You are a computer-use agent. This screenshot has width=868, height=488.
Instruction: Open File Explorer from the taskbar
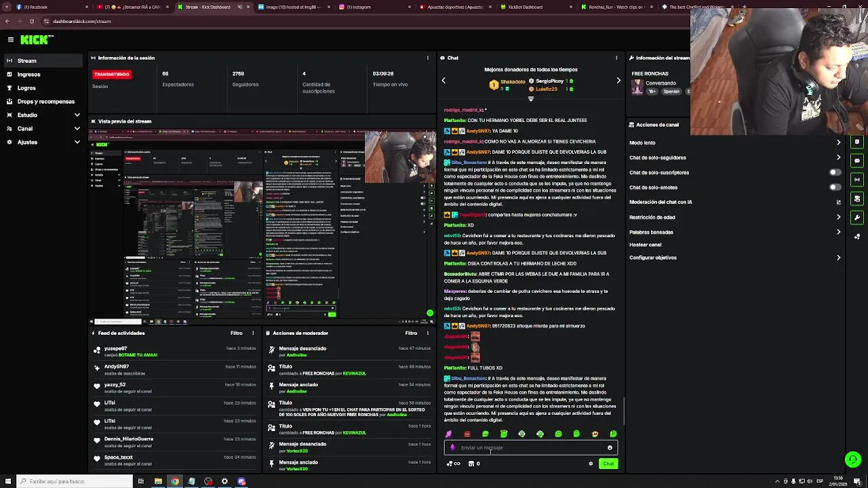pyautogui.click(x=158, y=482)
